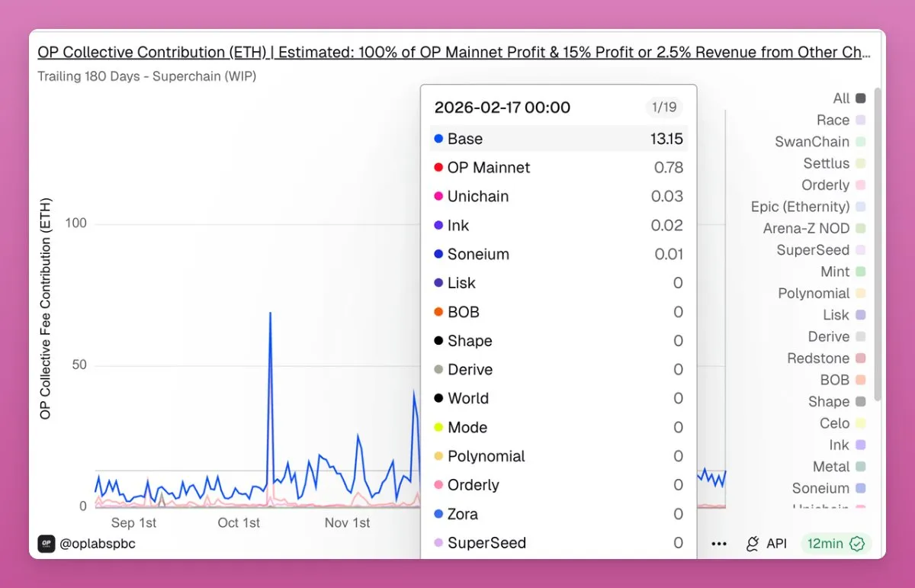Click the API plug icon
Image resolution: width=915 pixels, height=588 pixels.
753,544
